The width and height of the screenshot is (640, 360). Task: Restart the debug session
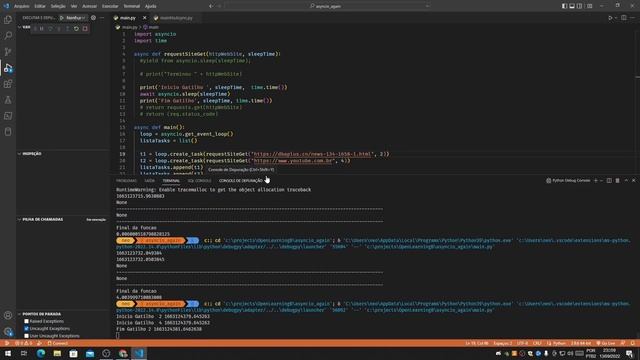click(x=76, y=29)
